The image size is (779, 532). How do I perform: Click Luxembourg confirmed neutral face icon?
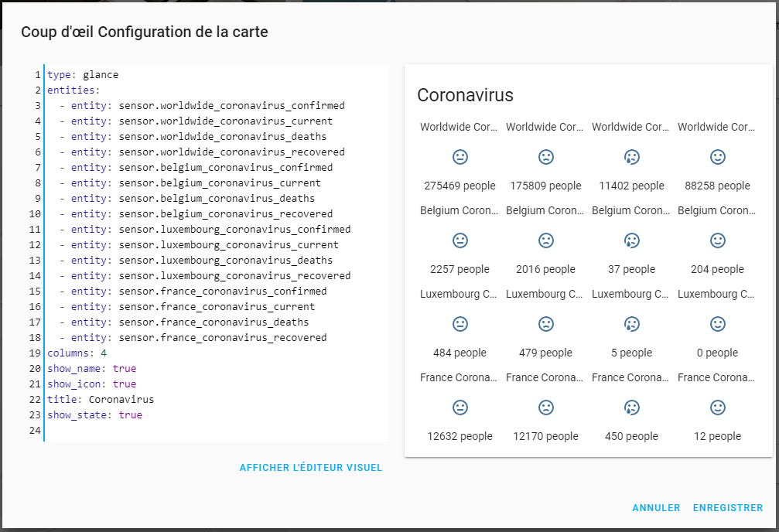[x=460, y=324]
